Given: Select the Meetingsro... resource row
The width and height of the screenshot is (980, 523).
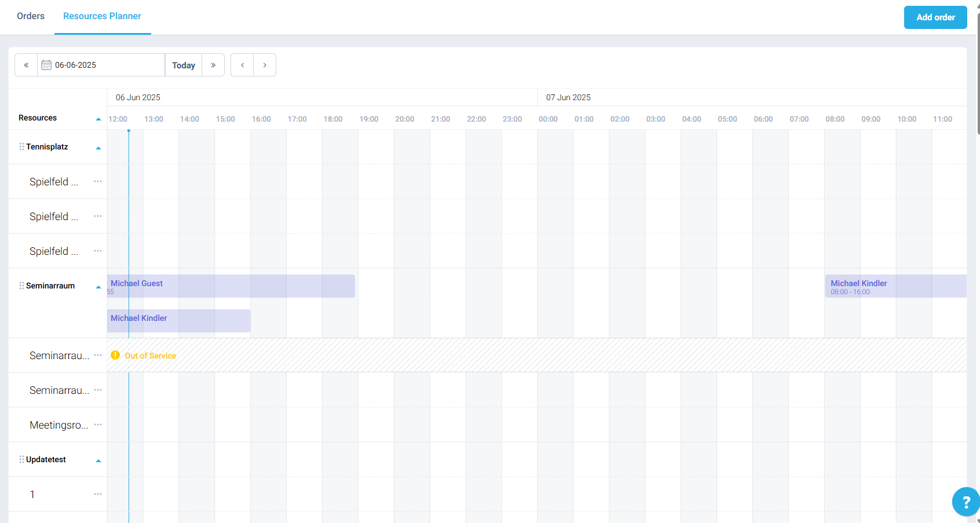Looking at the screenshot, I should [59, 425].
